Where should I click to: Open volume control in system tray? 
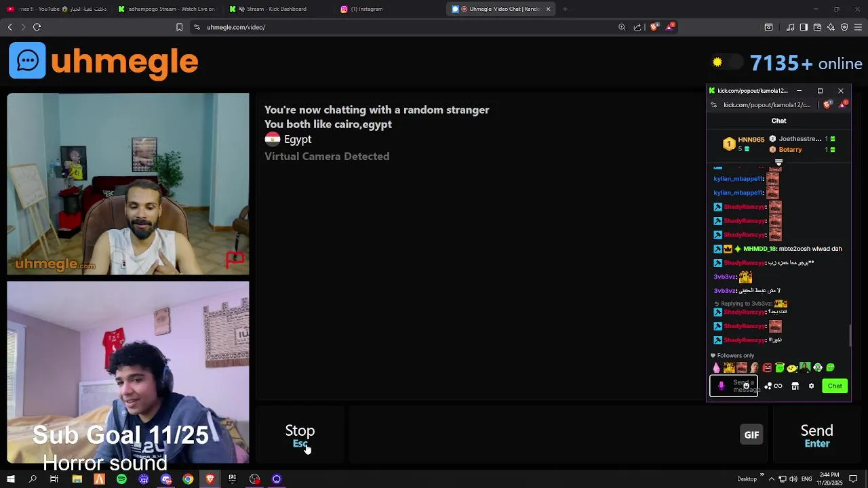tap(793, 479)
